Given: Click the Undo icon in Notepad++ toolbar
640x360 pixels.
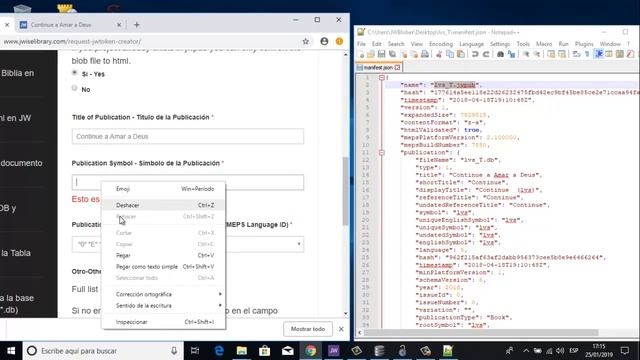Looking at the screenshot, I should tap(475, 54).
